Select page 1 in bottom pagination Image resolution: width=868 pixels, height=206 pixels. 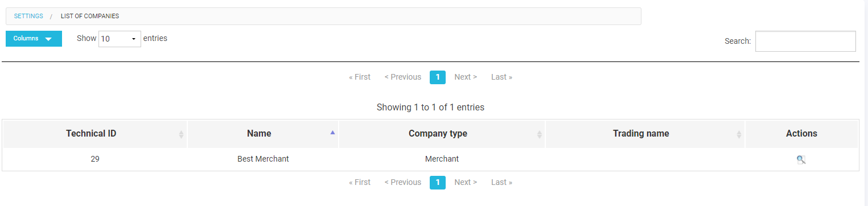pos(438,183)
